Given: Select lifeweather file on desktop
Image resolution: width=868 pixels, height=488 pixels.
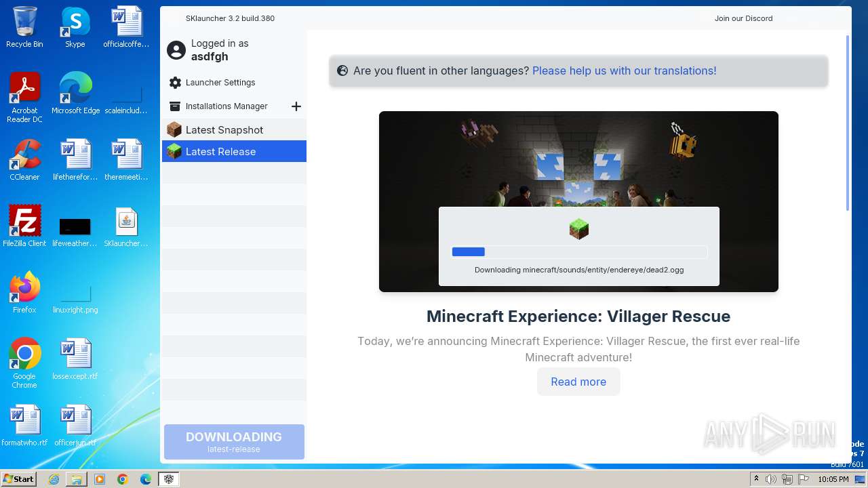Looking at the screenshot, I should click(x=75, y=231).
